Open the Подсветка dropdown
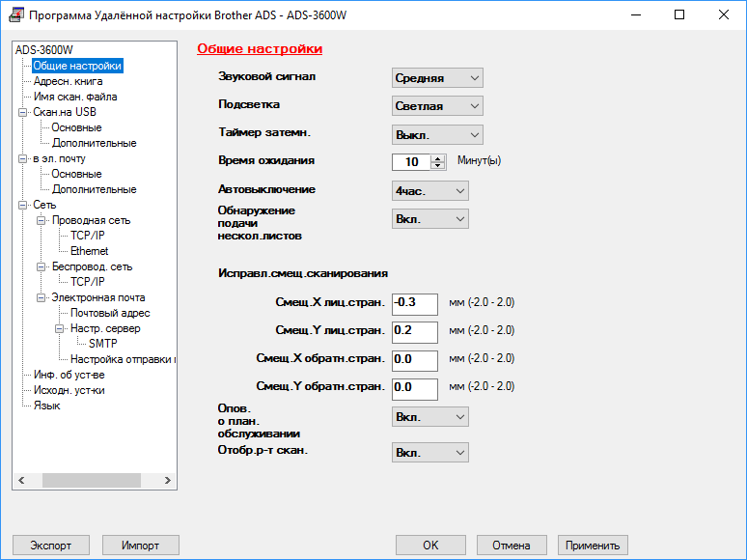Screen dimensions: 747x560 [437, 106]
